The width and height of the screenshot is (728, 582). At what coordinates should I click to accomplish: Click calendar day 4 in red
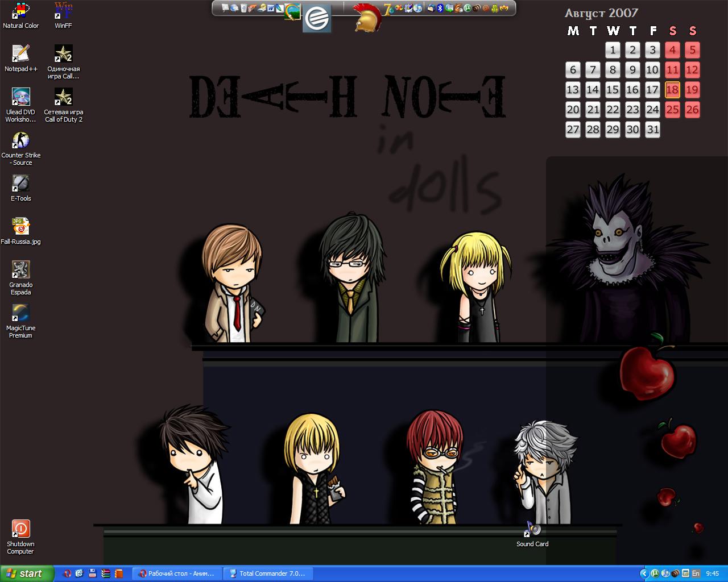(x=672, y=49)
